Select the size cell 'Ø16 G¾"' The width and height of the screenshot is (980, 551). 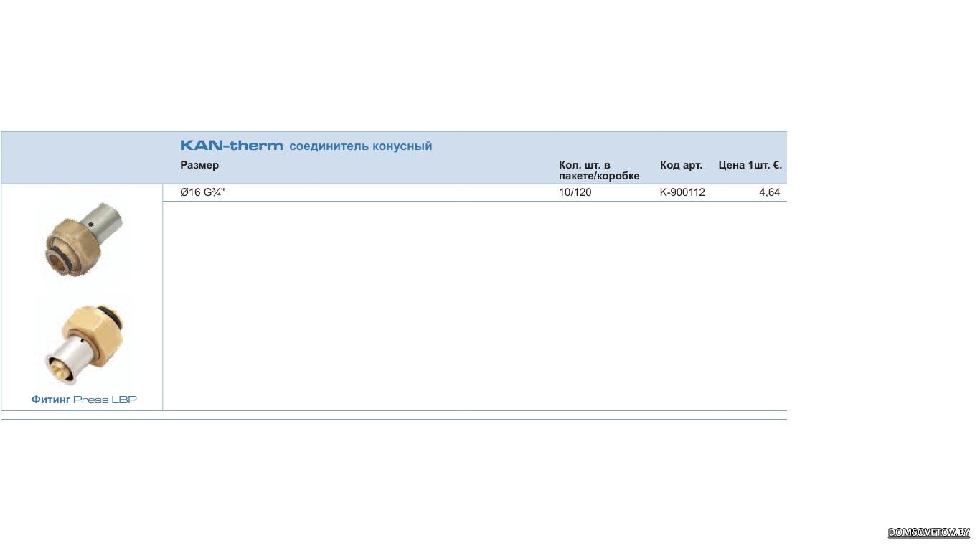202,192
